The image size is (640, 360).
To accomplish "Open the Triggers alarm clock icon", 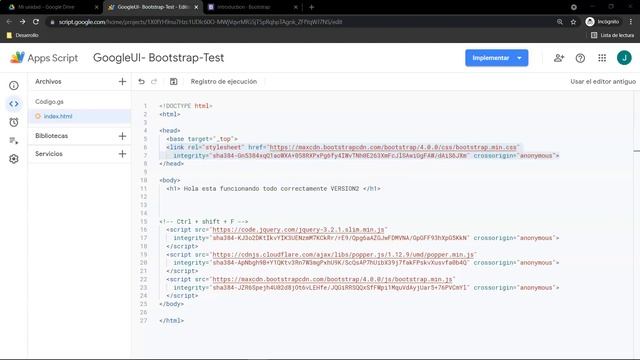I will click(14, 122).
